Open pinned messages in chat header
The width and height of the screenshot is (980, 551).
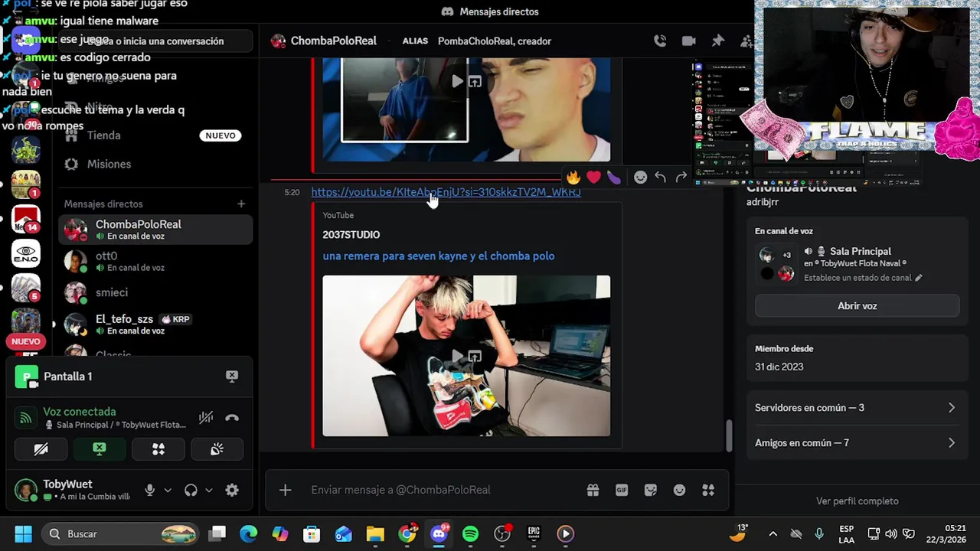717,41
